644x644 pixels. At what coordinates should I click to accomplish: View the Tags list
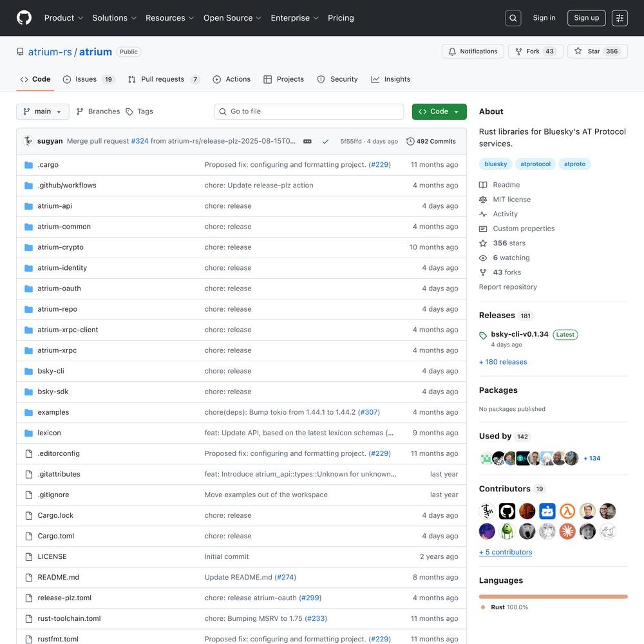coord(139,111)
